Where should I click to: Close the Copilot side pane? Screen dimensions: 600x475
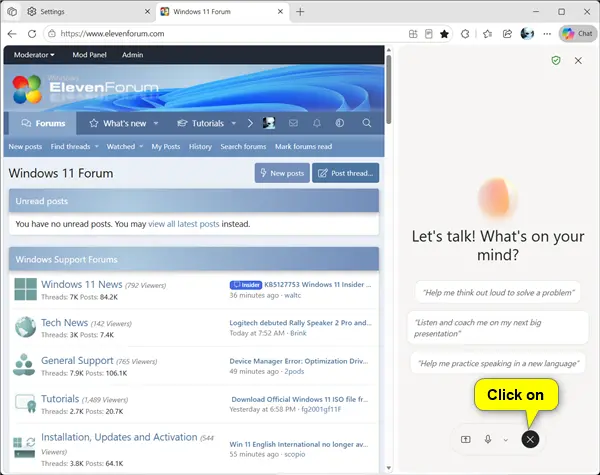pos(578,60)
